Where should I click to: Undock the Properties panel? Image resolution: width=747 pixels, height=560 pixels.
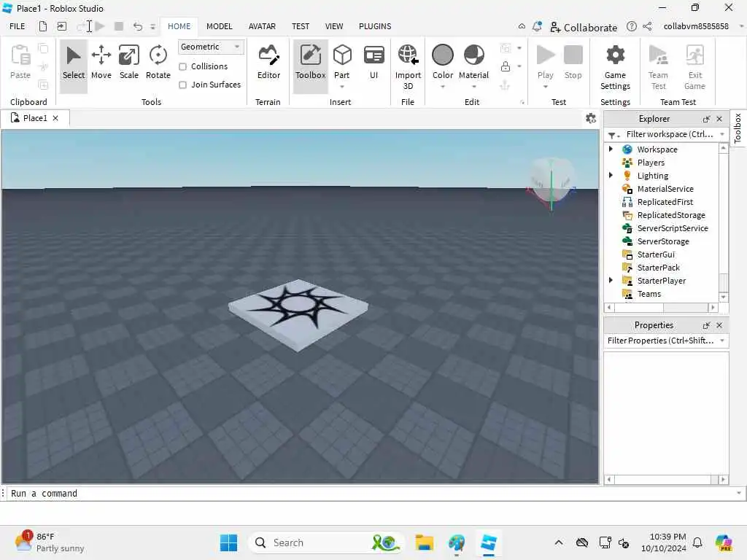click(x=706, y=325)
